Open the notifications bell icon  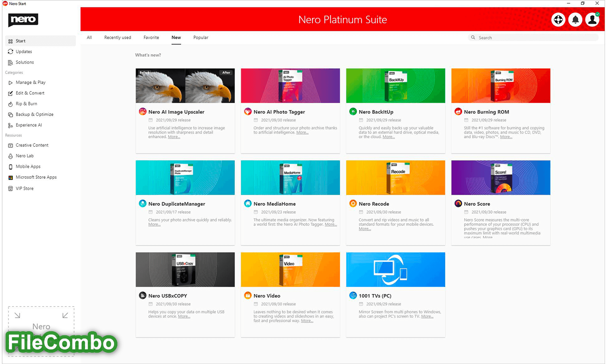click(575, 19)
